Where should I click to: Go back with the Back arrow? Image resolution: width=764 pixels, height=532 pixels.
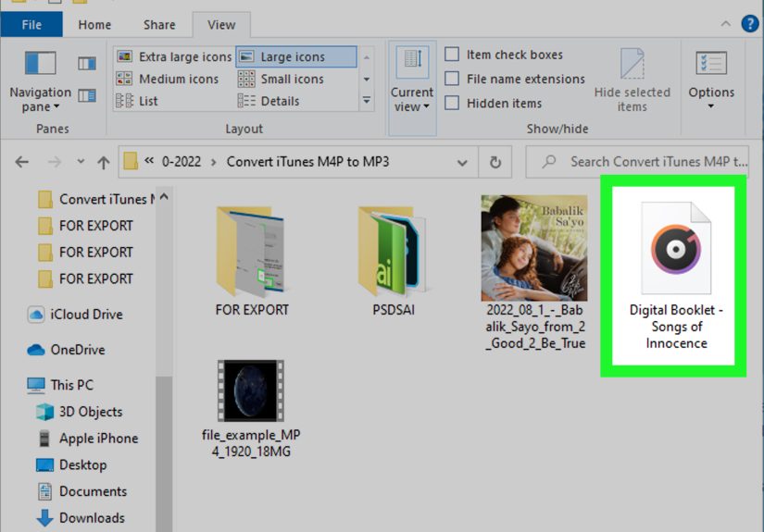pos(22,162)
